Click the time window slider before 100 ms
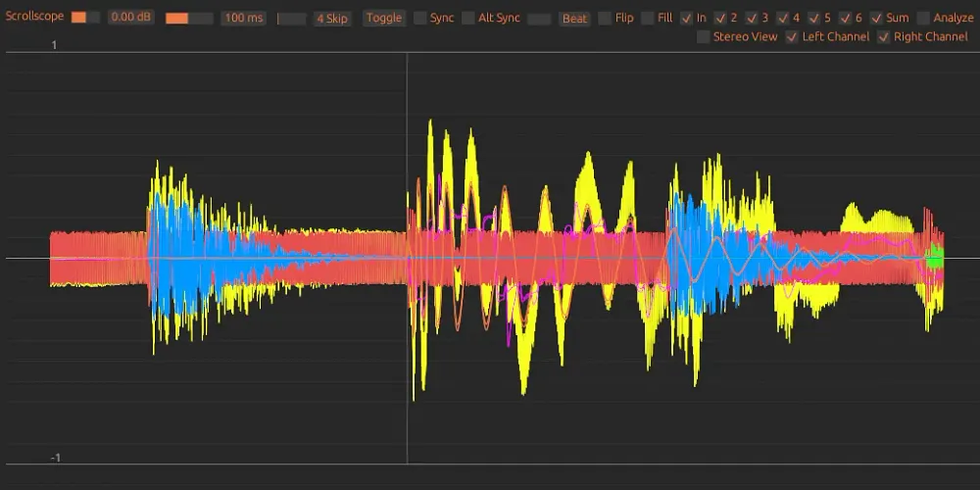 click(x=189, y=19)
